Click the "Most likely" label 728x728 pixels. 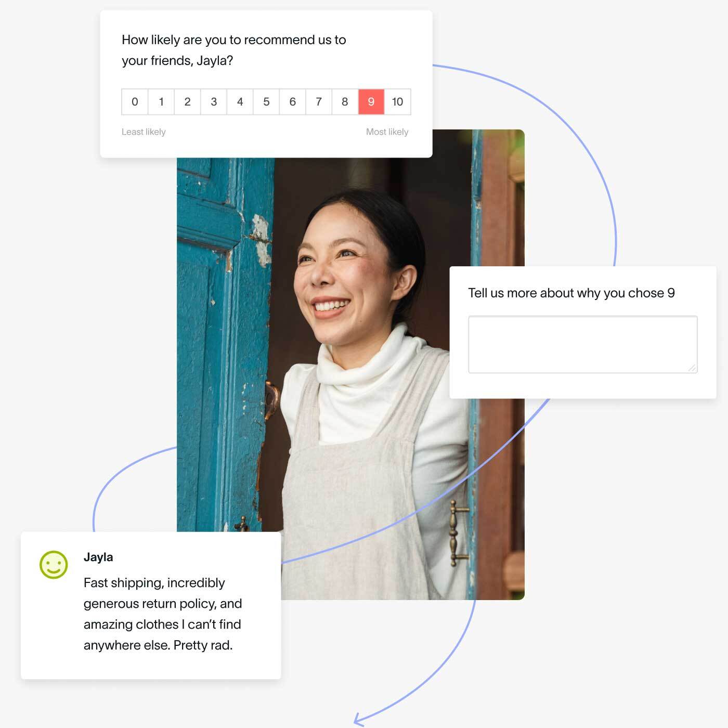tap(387, 132)
